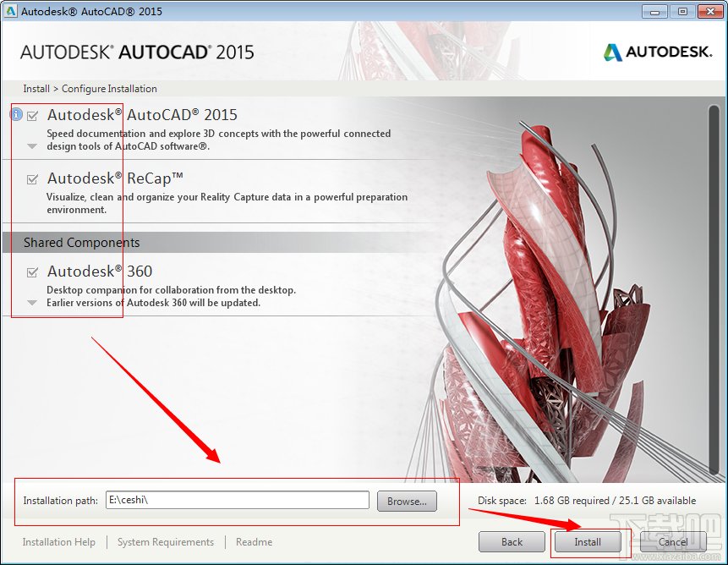Click Back to return to the previous step

512,542
